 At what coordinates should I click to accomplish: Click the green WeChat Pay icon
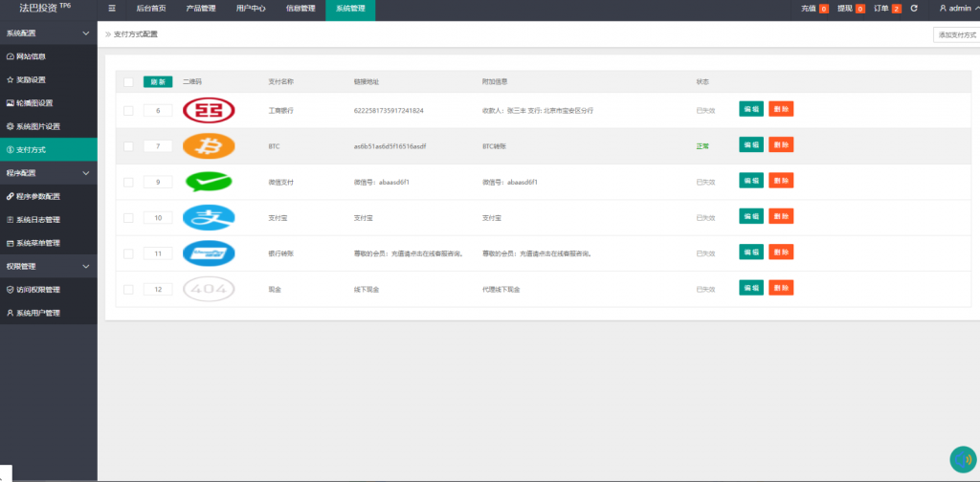pos(208,181)
